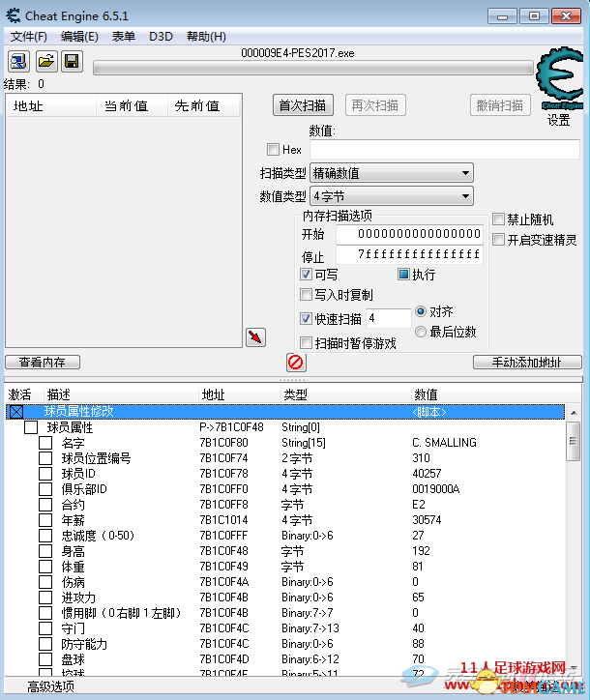Select the 球员属性修改 script row
The width and height of the screenshot is (590, 700).
(286, 412)
